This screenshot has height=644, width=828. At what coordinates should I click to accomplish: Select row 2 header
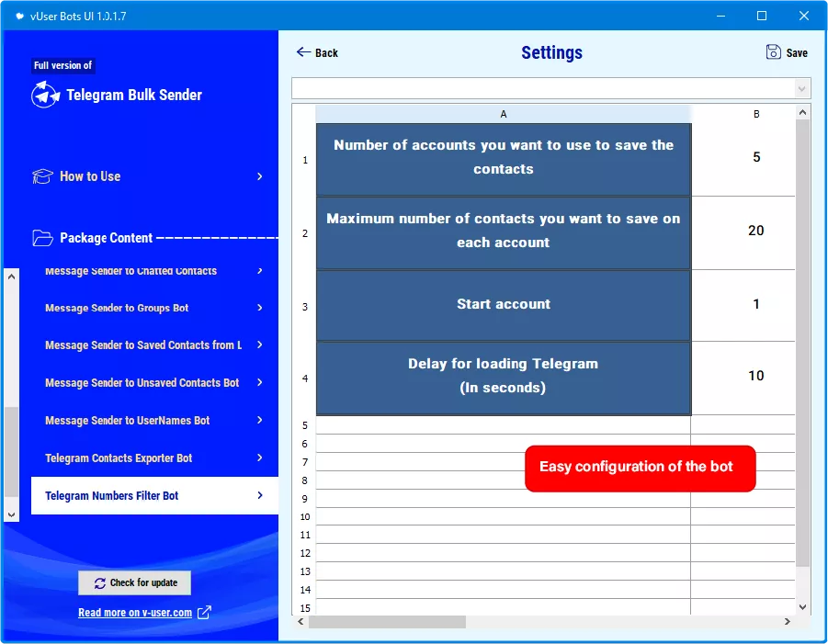[x=305, y=233]
